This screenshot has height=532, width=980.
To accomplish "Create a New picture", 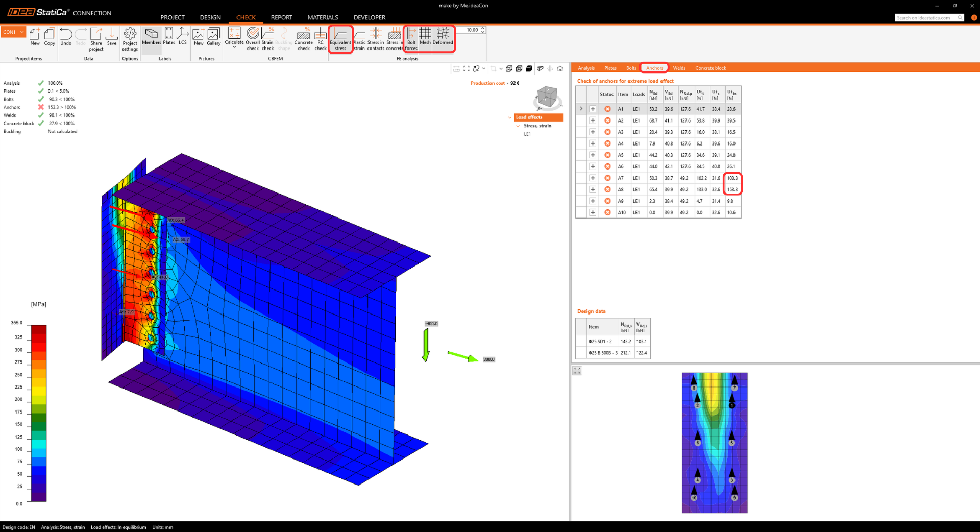I will tap(199, 37).
